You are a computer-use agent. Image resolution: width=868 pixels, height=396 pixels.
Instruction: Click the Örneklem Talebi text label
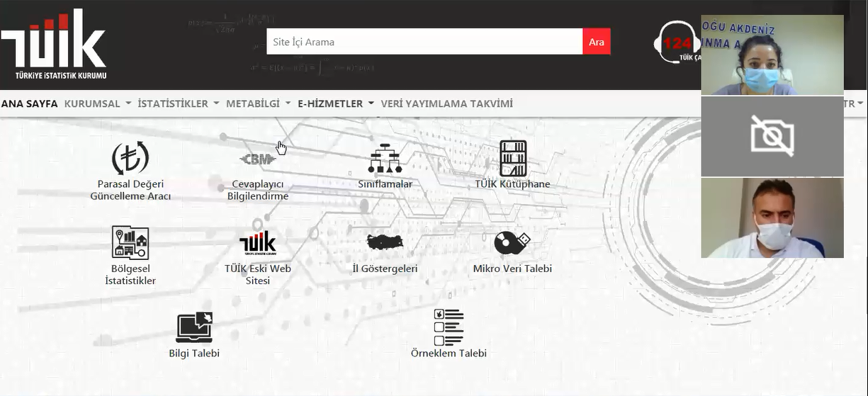(449, 353)
